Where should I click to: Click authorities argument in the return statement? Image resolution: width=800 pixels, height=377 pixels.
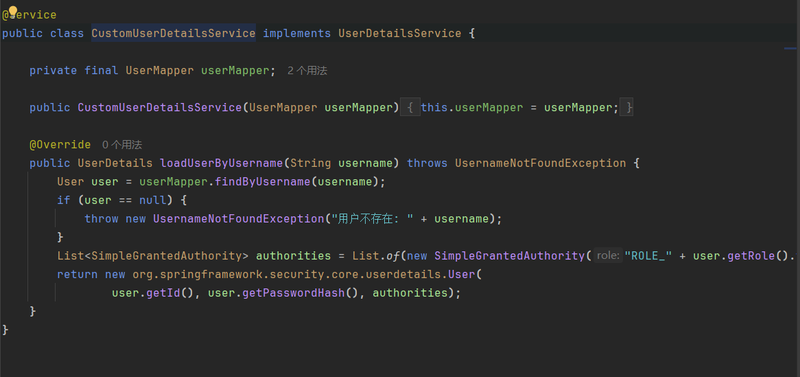[410, 293]
